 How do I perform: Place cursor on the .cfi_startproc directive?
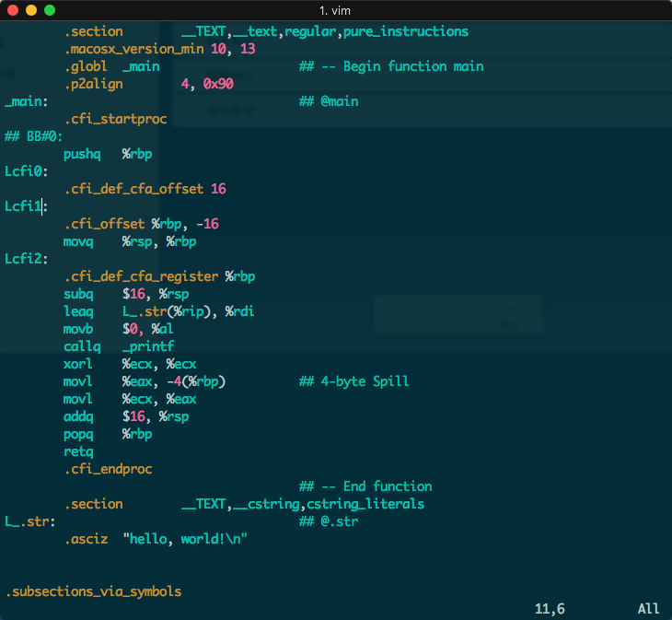(x=115, y=119)
